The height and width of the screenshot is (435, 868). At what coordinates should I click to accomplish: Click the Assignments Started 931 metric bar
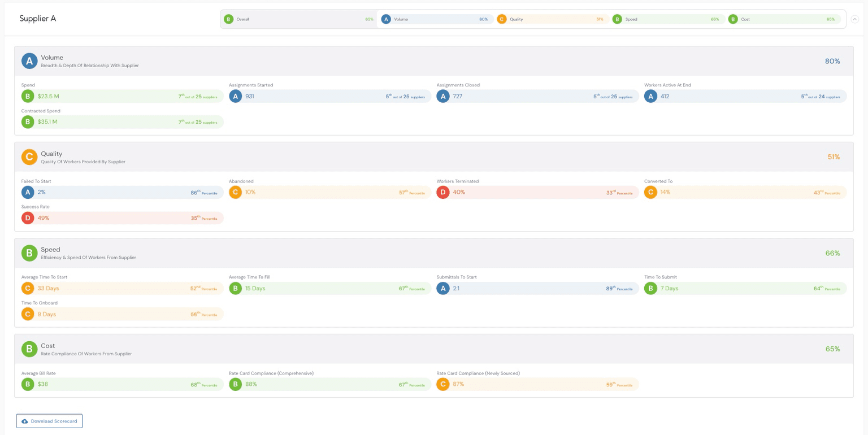[329, 97]
